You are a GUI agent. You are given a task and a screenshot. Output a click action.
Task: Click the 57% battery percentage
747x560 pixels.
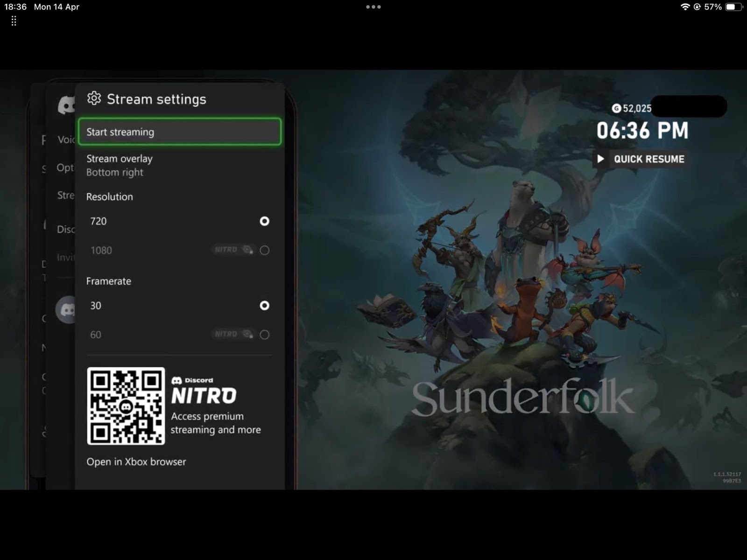(x=713, y=7)
